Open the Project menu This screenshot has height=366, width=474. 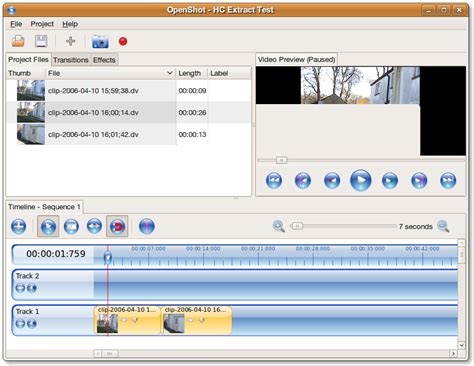pyautogui.click(x=42, y=24)
